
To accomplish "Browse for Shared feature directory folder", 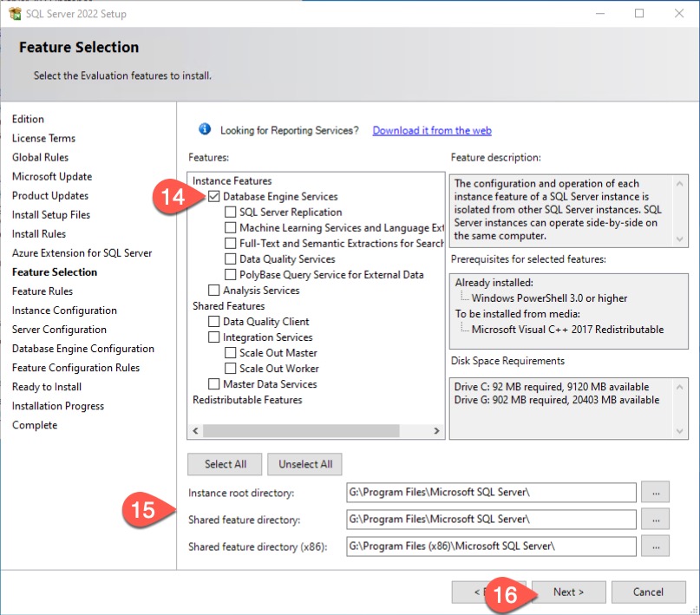I will pos(655,519).
